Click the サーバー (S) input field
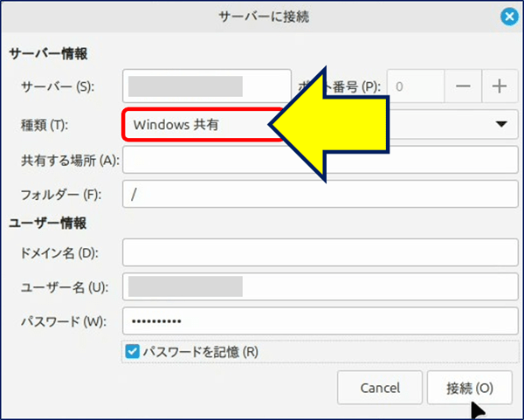The height and width of the screenshot is (420, 524). (207, 86)
